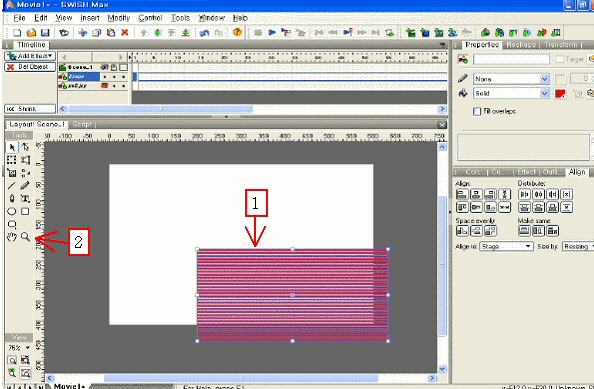Click the Open file toolbar icon
Screen dimensions: 594x389
click(31, 33)
